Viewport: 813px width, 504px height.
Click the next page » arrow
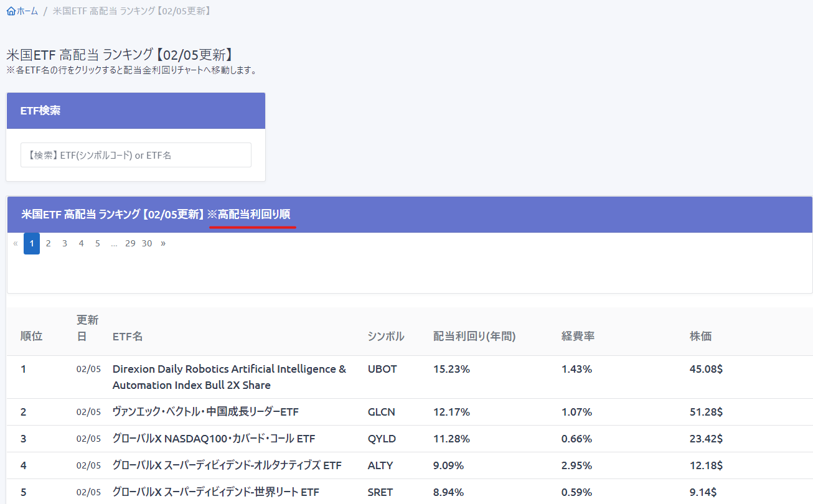(163, 243)
